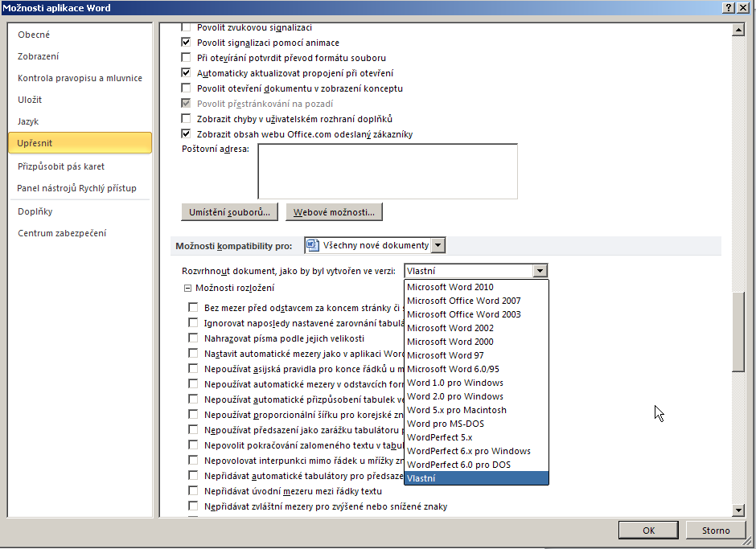Image resolution: width=756 pixels, height=549 pixels.
Task: Close the Vlastní version dropdown arrow
Action: point(540,271)
